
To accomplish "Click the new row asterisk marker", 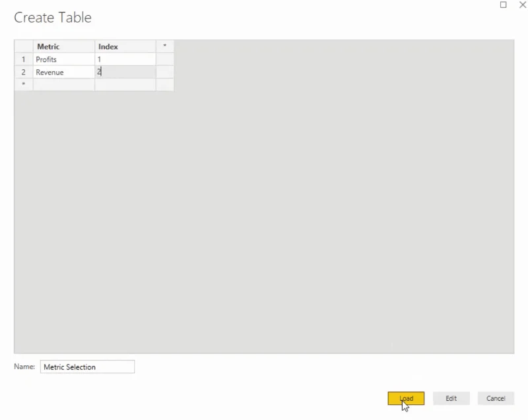I will [x=24, y=84].
